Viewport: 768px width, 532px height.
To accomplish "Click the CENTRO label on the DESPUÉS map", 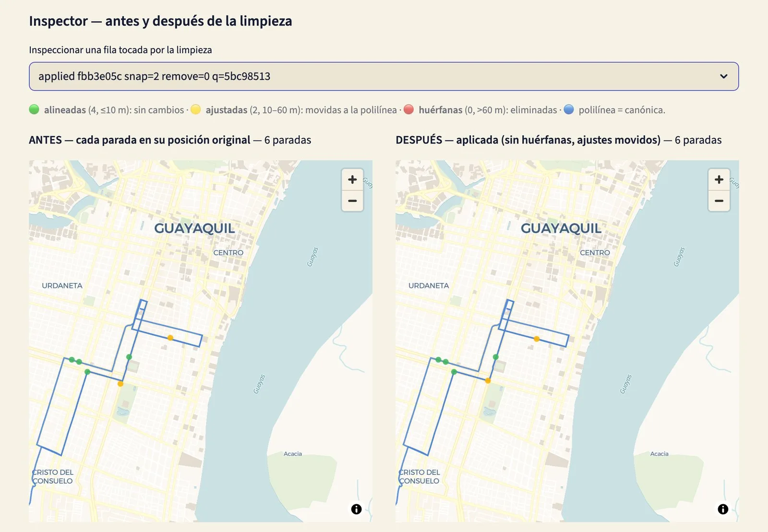I will point(595,253).
